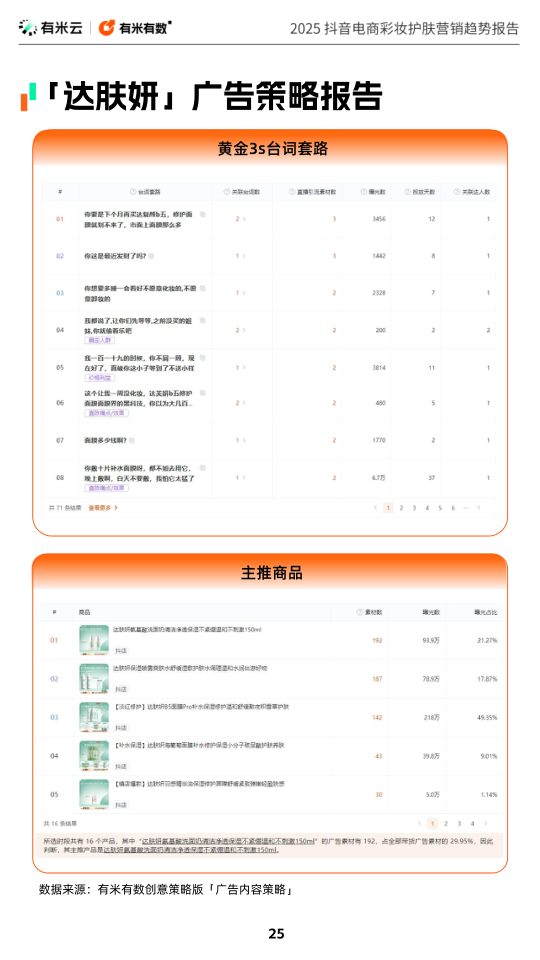Click the help icon beside 素材数 header
540x960 pixels.
360,612
